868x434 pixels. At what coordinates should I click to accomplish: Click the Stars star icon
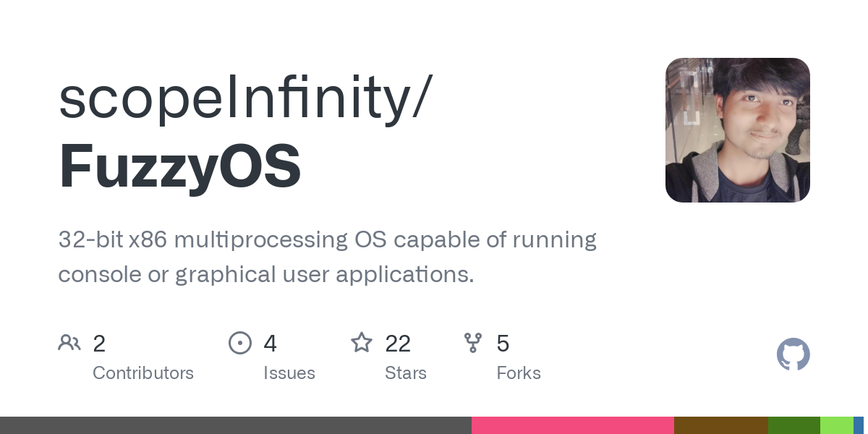pyautogui.click(x=362, y=343)
